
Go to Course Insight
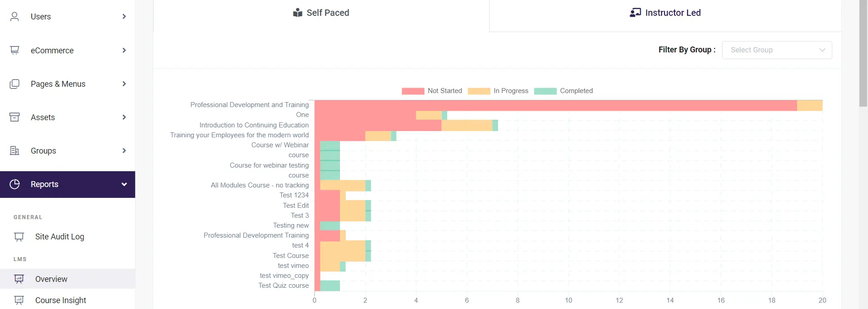pos(60,300)
